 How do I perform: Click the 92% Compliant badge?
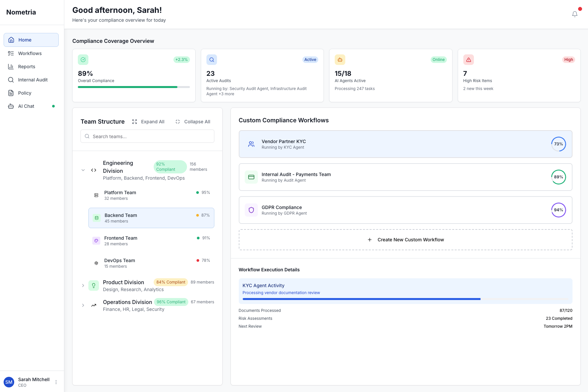tap(170, 167)
